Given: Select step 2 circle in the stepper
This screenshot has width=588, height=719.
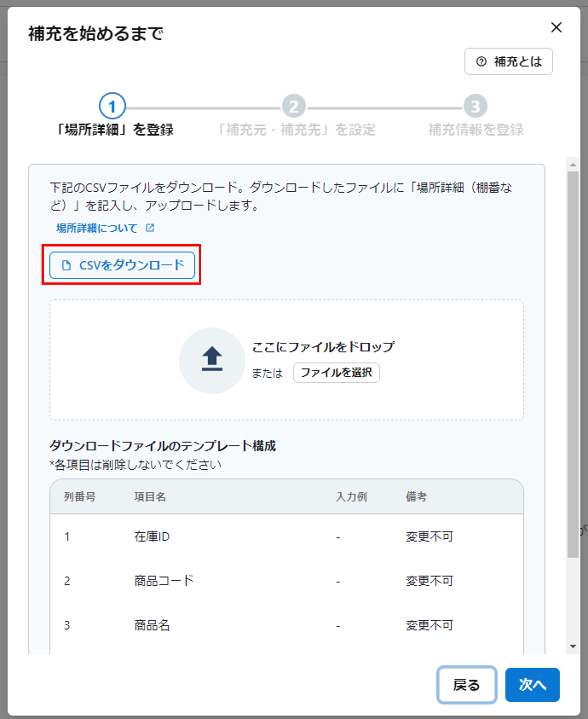Looking at the screenshot, I should (294, 106).
